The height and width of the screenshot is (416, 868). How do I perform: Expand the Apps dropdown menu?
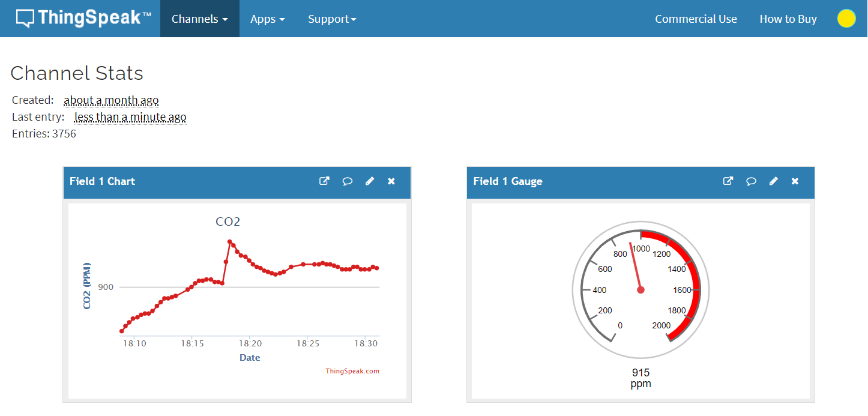(x=267, y=19)
